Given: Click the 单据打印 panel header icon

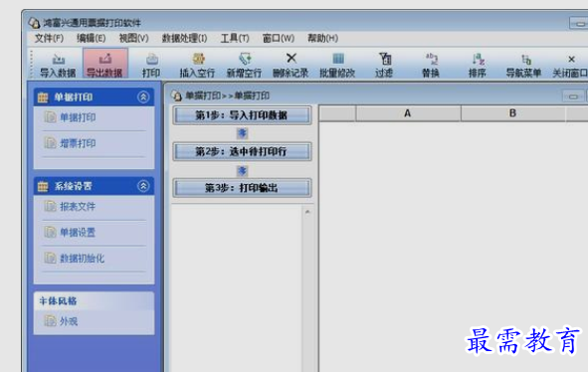Looking at the screenshot, I should (x=43, y=97).
